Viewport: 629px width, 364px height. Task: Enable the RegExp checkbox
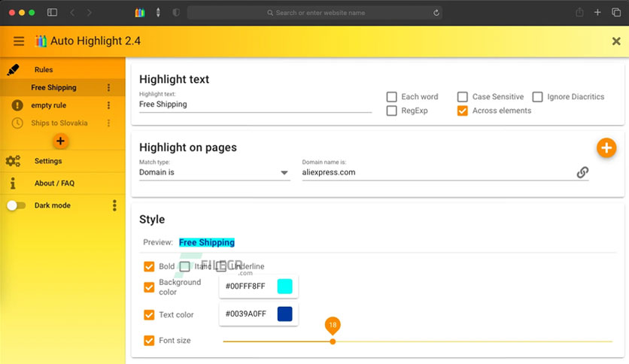(391, 111)
